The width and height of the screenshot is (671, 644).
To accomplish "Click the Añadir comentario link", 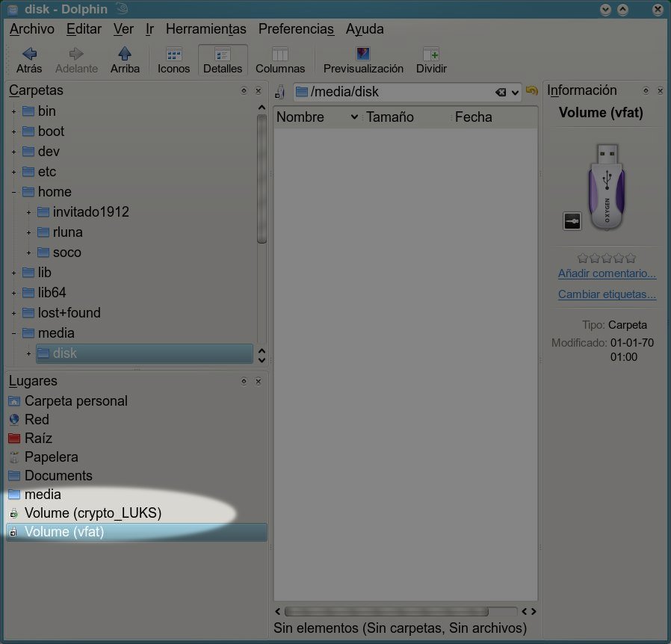I will click(x=607, y=274).
